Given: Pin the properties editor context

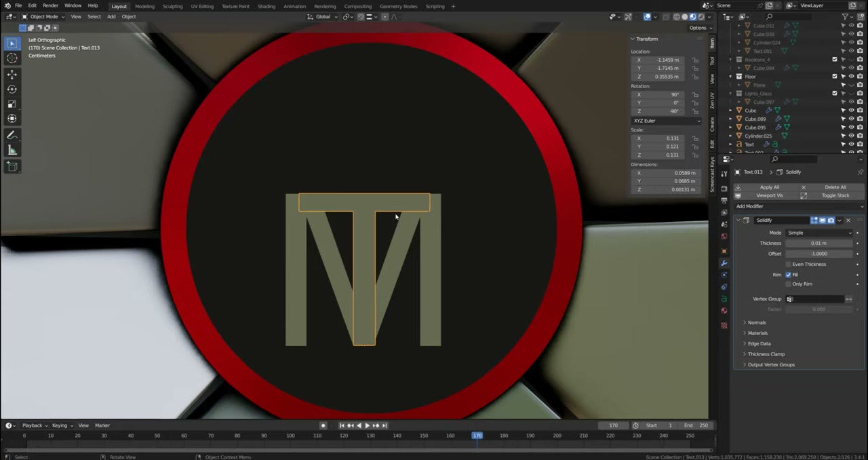Looking at the screenshot, I should (x=860, y=172).
